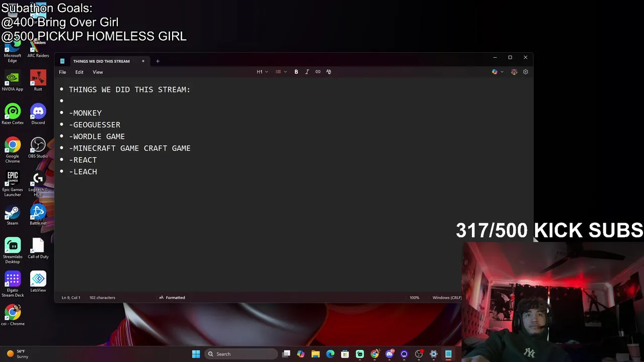Open Google Chrome desktop shortcut
The height and width of the screenshot is (362, 644).
13,150
